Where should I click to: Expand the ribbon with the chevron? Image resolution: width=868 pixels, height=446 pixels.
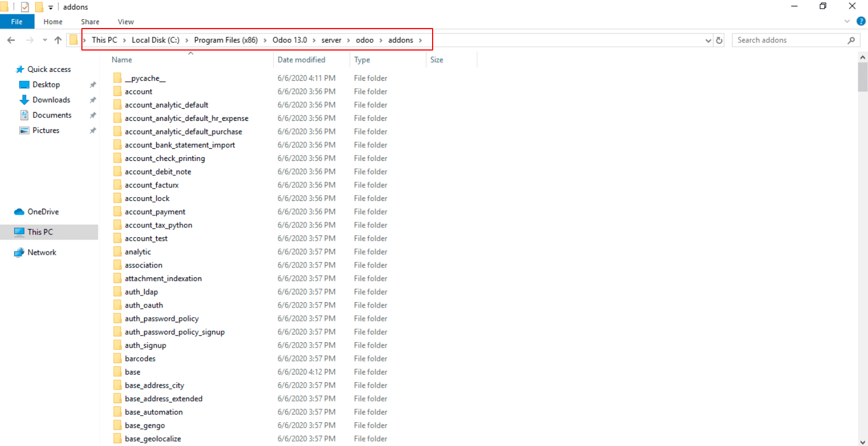(x=847, y=21)
